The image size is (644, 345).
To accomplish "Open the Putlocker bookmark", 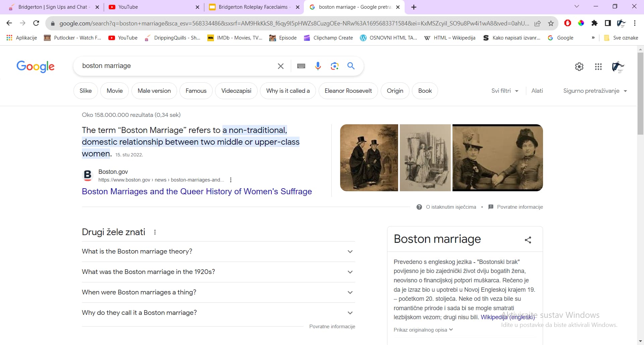I will 73,38.
